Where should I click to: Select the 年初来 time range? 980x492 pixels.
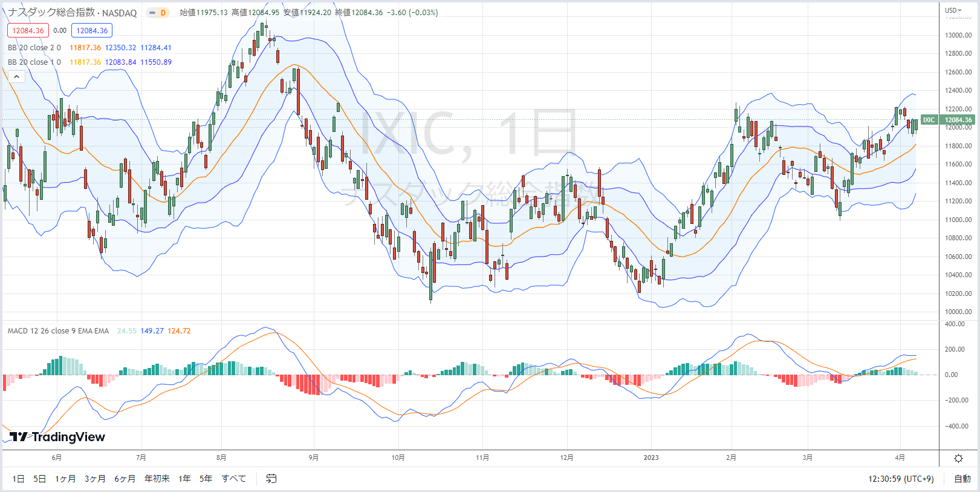click(x=157, y=479)
